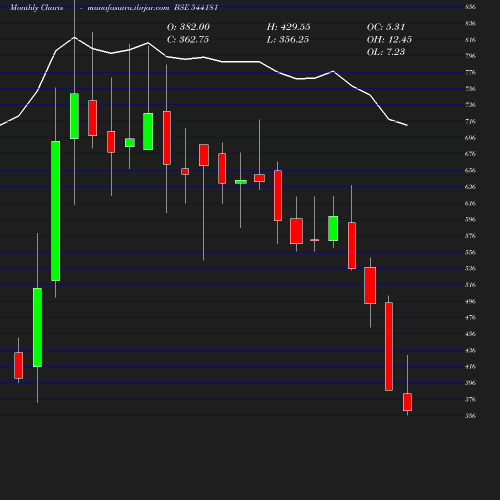Click the "OH: 12.45" reading
This screenshot has width=500, height=500.
(x=389, y=40)
